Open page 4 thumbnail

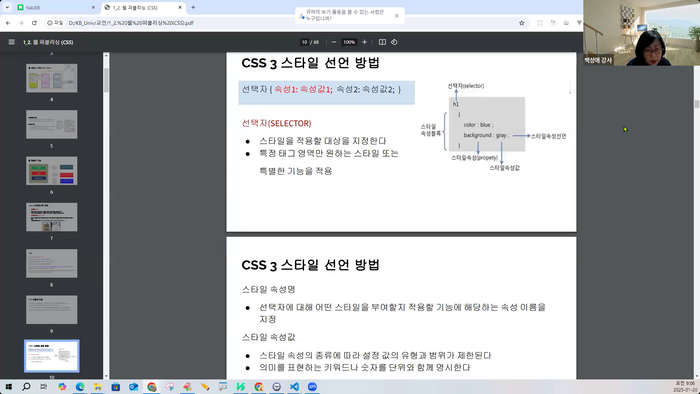51,78
